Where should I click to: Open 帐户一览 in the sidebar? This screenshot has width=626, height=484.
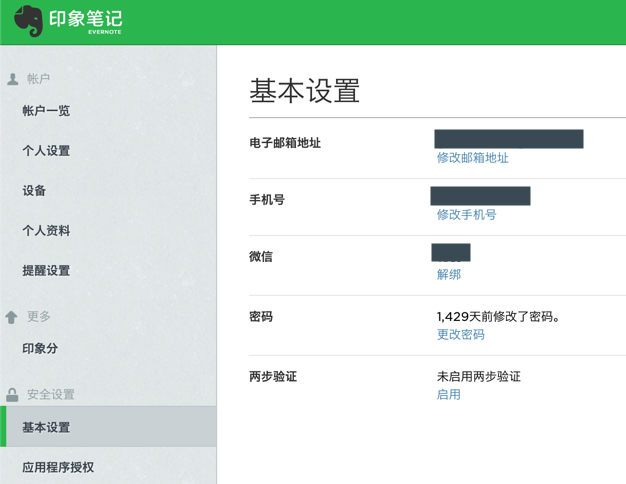pyautogui.click(x=46, y=111)
